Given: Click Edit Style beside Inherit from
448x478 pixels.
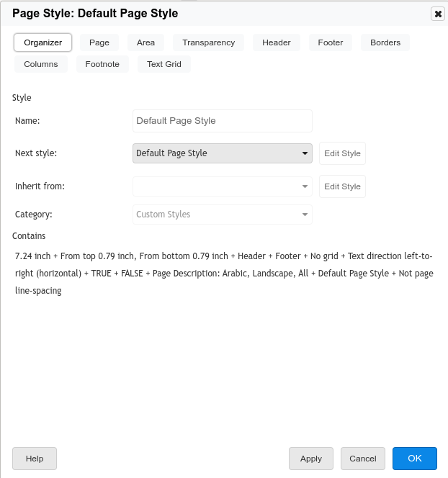Looking at the screenshot, I should (x=342, y=186).
